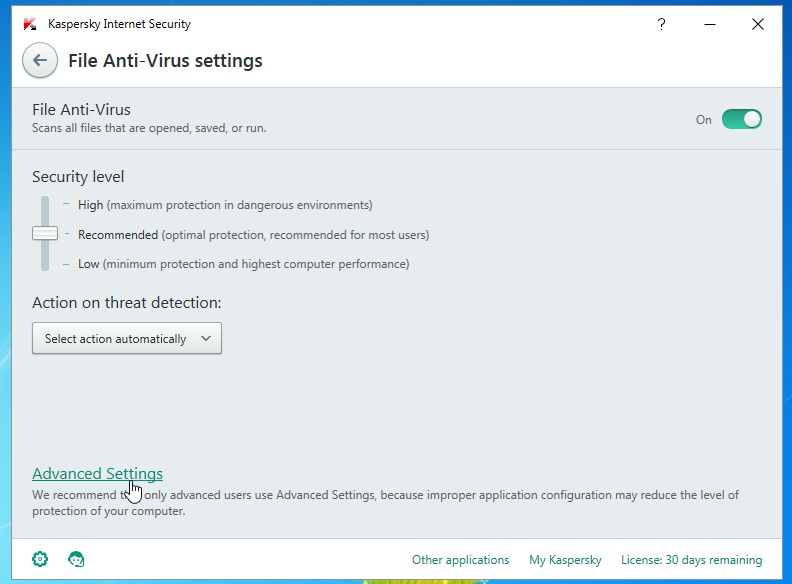
Task: Close the Kaspersky Internet Security window
Action: [757, 24]
